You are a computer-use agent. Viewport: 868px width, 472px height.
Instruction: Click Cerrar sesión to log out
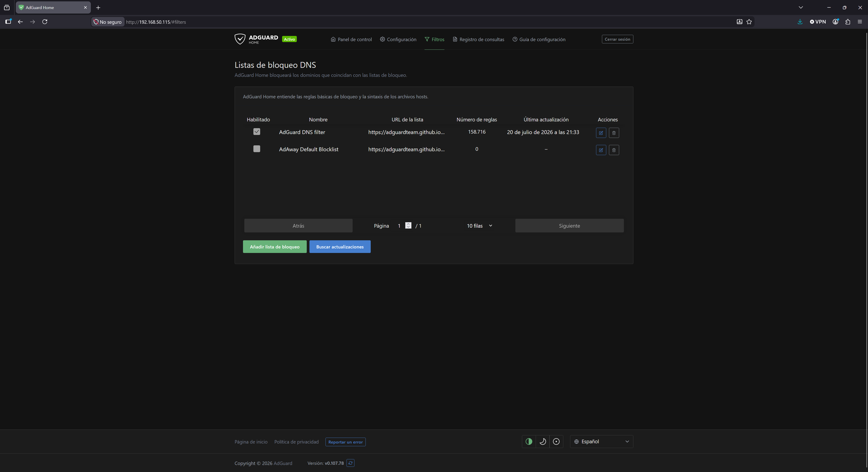[617, 39]
